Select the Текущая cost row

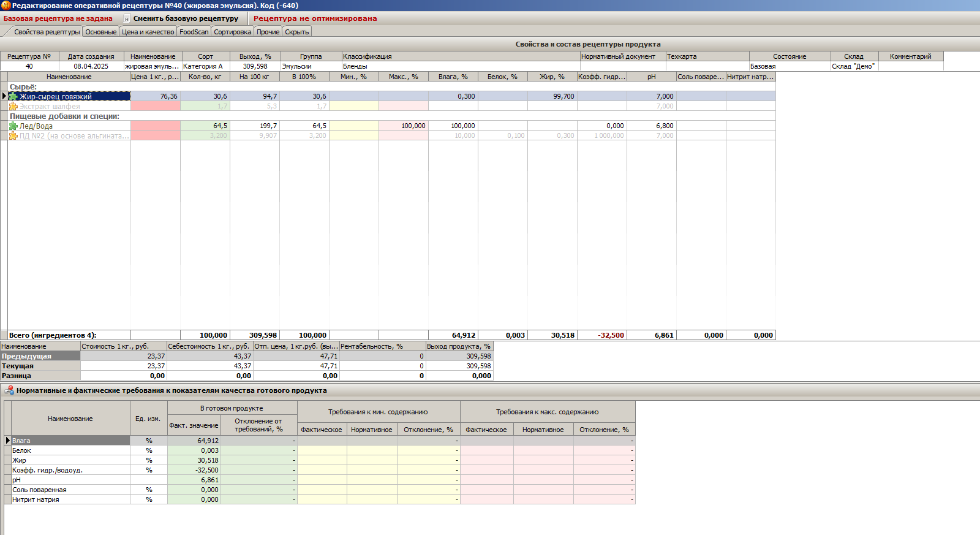40,366
